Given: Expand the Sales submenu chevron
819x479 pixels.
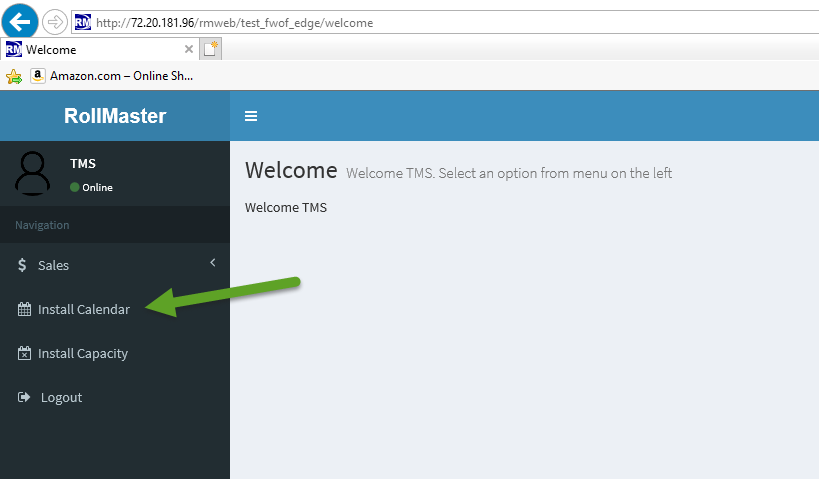Looking at the screenshot, I should [x=213, y=262].
